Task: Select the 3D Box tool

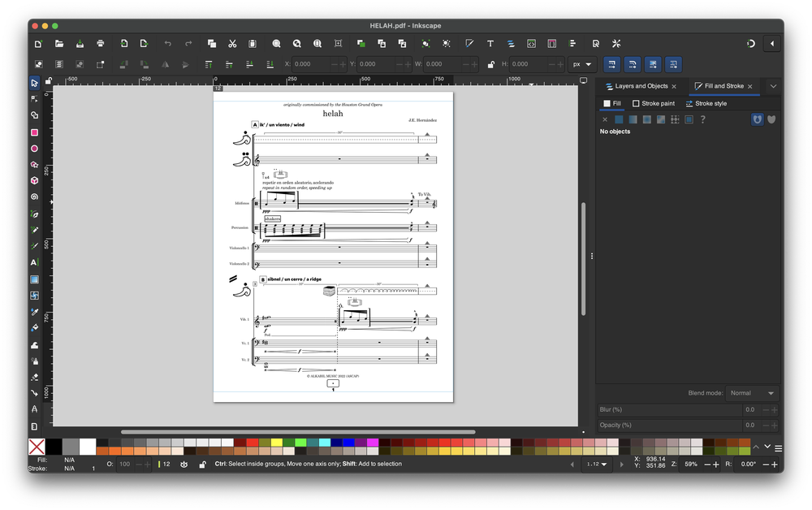Action: point(34,181)
